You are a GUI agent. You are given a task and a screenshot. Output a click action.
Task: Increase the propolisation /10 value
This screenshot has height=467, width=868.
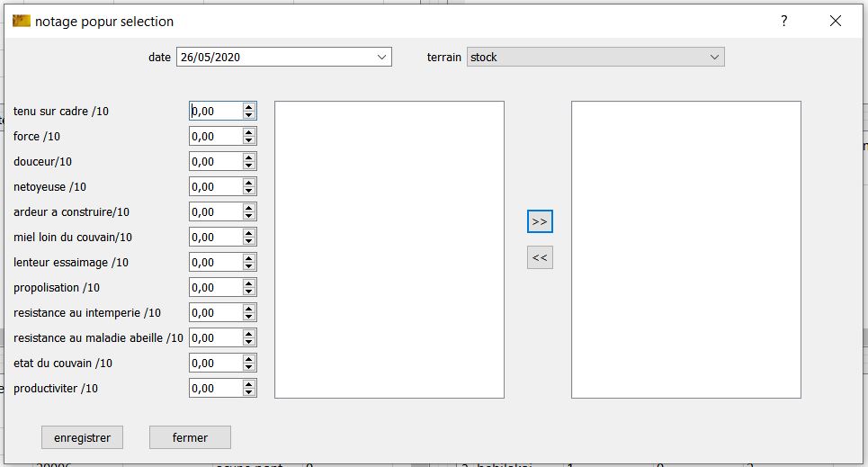pos(249,283)
